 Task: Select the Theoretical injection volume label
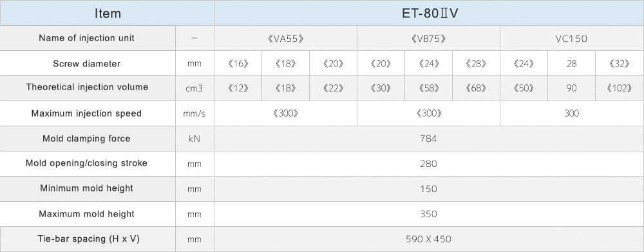pyautogui.click(x=87, y=88)
